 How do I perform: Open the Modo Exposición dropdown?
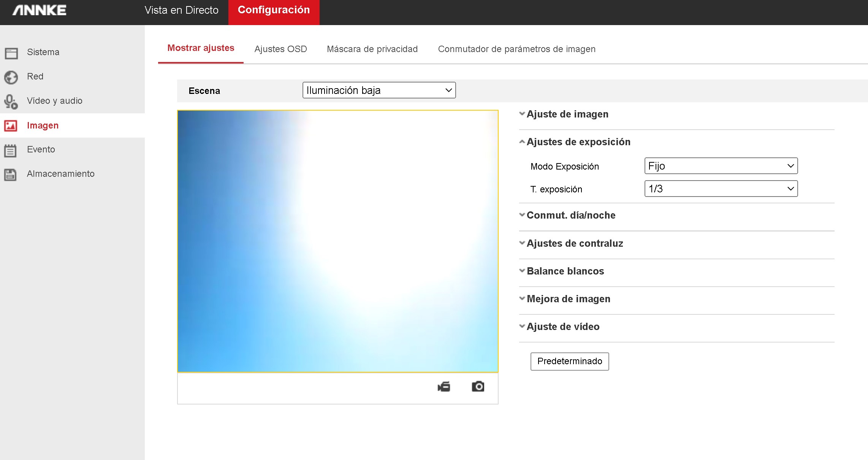pos(721,166)
